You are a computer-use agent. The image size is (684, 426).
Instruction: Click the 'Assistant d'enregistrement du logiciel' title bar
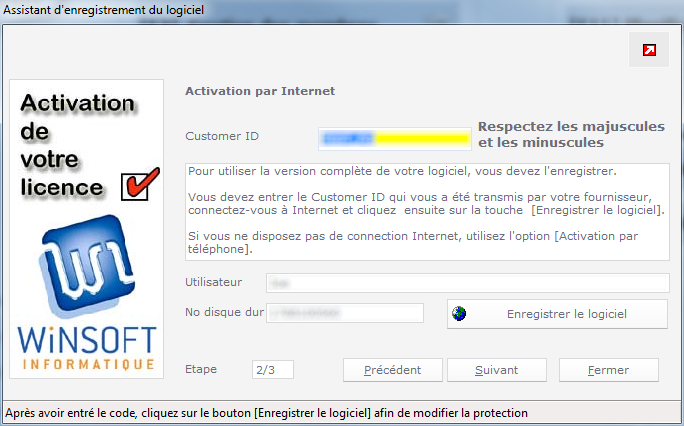(x=103, y=10)
